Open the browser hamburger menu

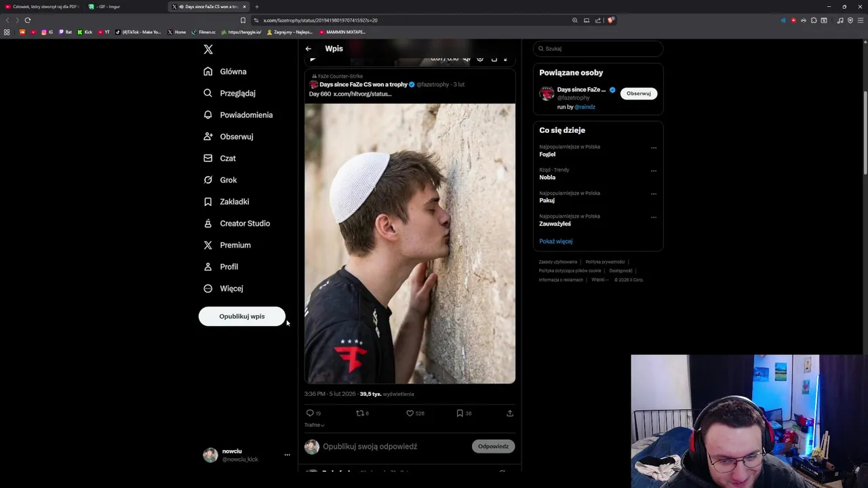coord(861,20)
